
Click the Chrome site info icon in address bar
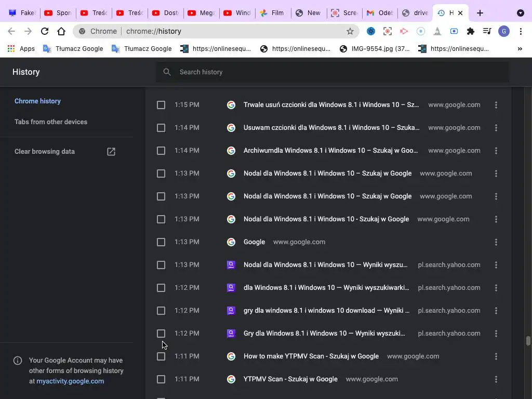coord(82,31)
